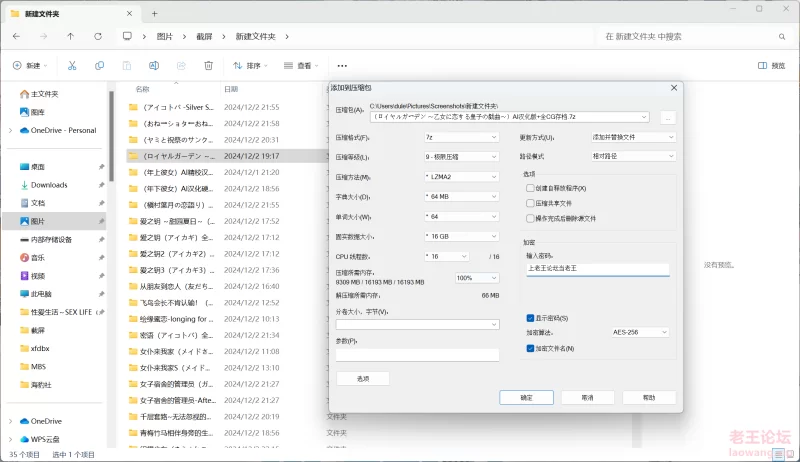Image resolution: width=800 pixels, height=462 pixels.
Task: Open the 固实数据大小 16 GB dropdown
Action: tap(461, 236)
